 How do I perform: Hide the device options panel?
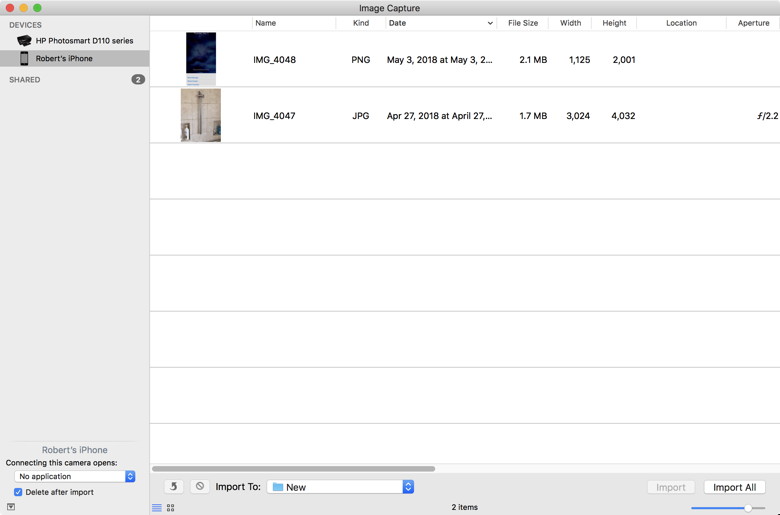[x=10, y=507]
